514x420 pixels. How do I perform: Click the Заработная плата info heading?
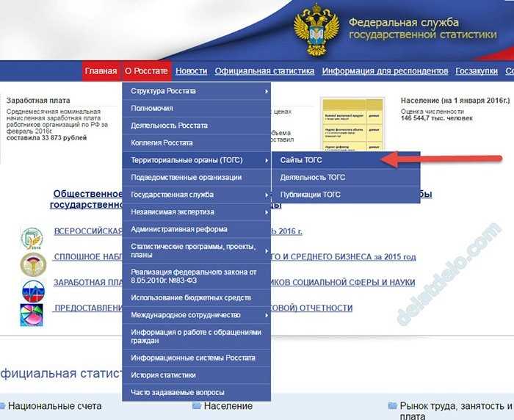click(x=38, y=101)
